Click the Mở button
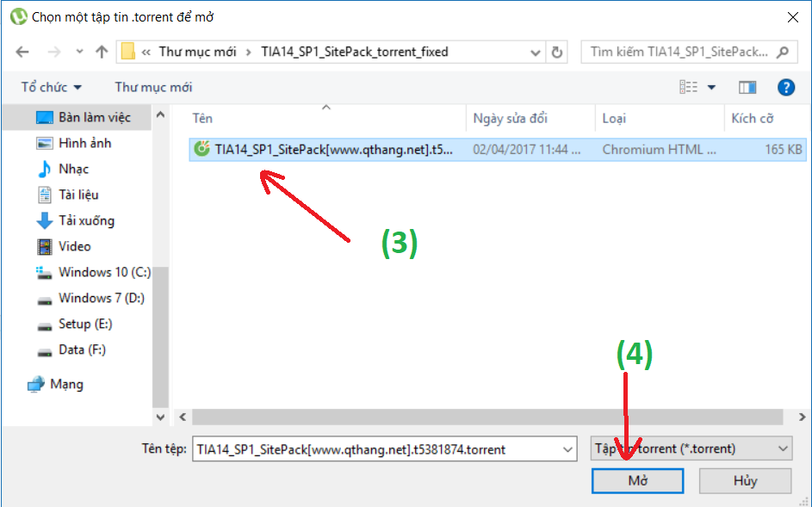 (x=637, y=481)
